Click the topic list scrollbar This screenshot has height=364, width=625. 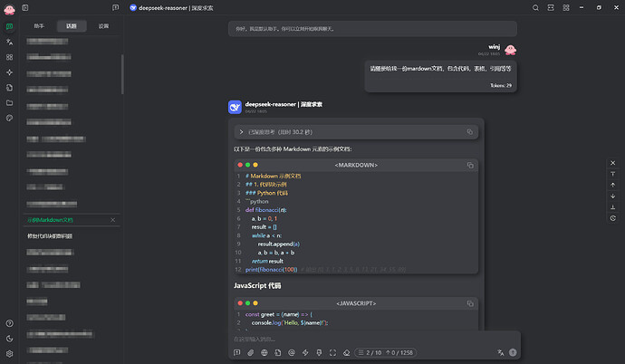122,74
